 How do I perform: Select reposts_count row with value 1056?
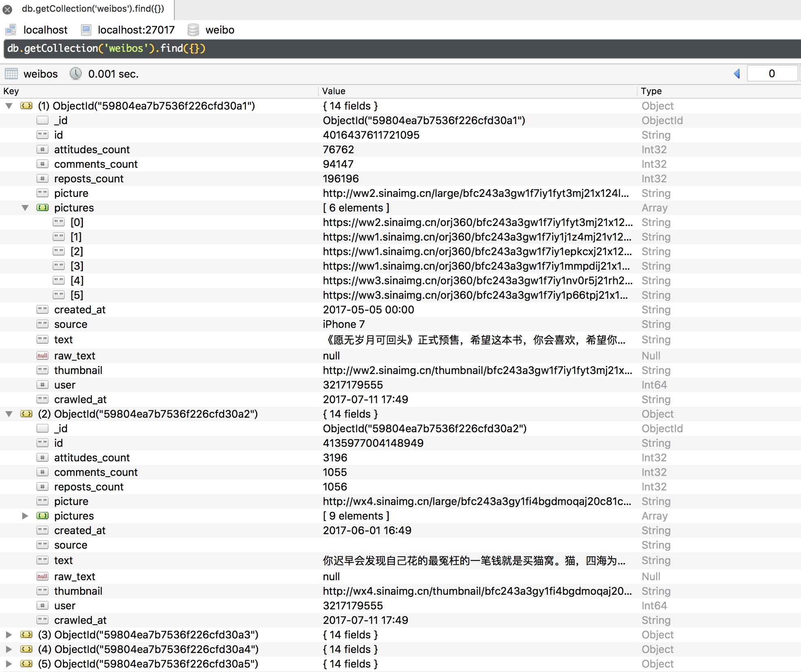[400, 487]
